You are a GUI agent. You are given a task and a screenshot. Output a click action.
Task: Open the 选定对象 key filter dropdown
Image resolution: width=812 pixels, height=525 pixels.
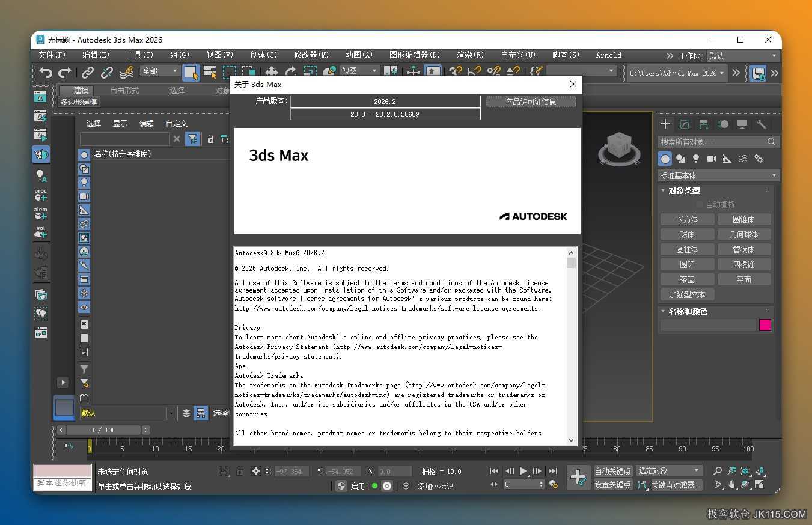click(x=669, y=471)
